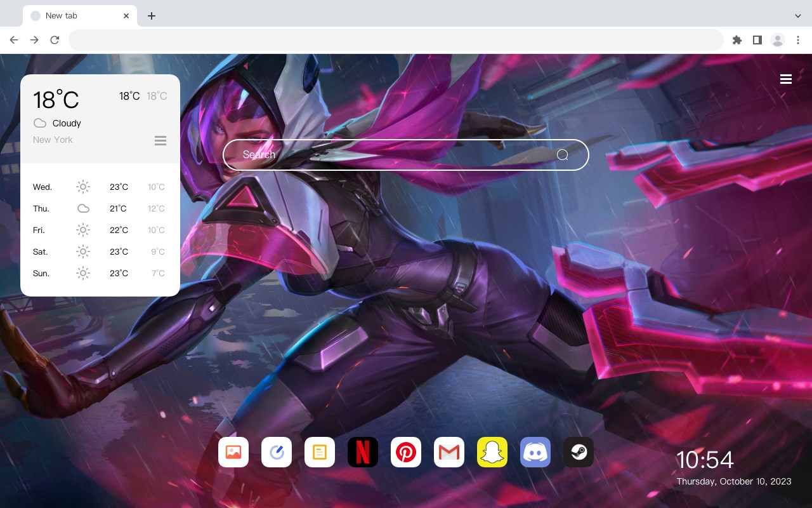Click the Thursday, October 10, 2023 date

(734, 481)
